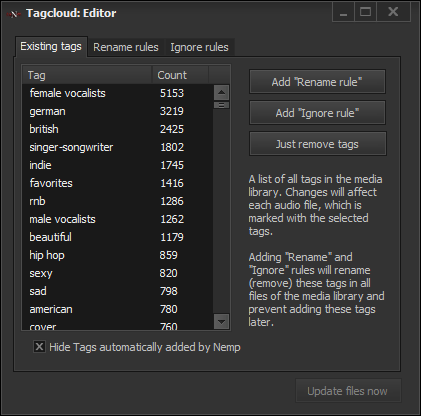Click the tag list scrollbar thumb
The width and height of the screenshot is (421, 416).
(x=221, y=105)
